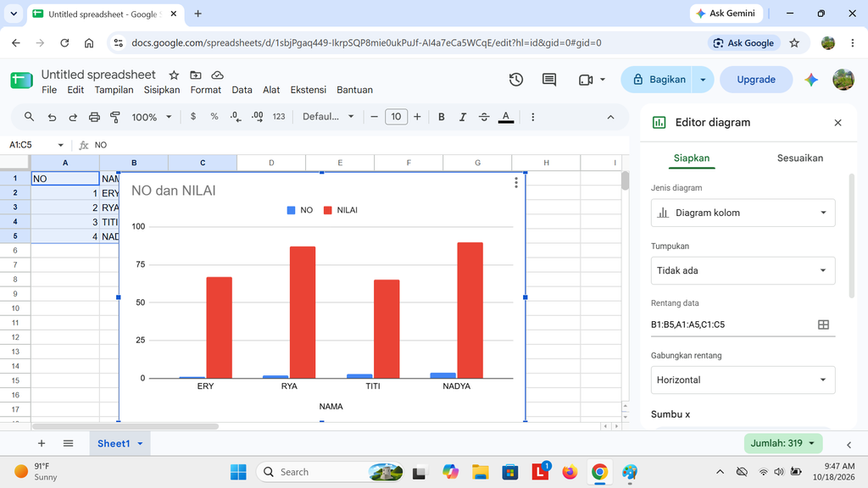Redo the last action

[x=73, y=117]
